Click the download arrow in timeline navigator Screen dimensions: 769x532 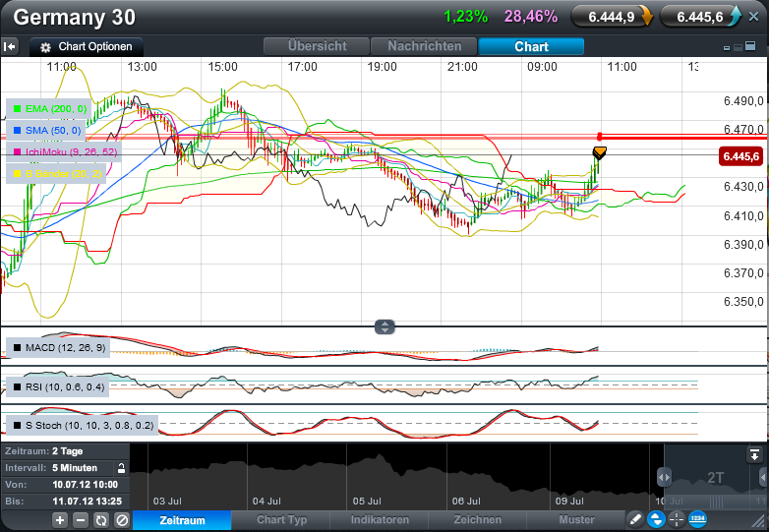754,454
